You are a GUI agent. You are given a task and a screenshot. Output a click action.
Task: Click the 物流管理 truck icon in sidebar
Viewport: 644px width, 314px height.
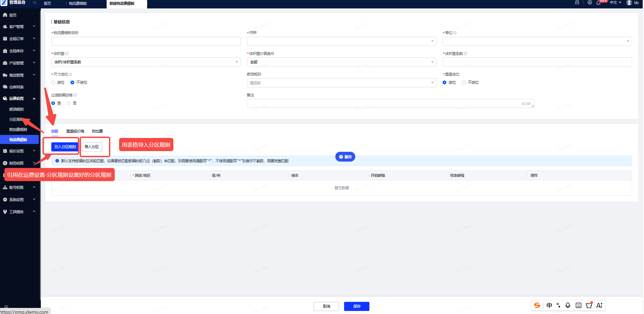[5, 75]
